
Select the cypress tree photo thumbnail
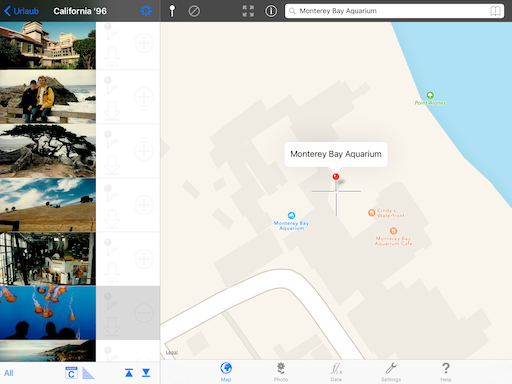tap(48, 151)
